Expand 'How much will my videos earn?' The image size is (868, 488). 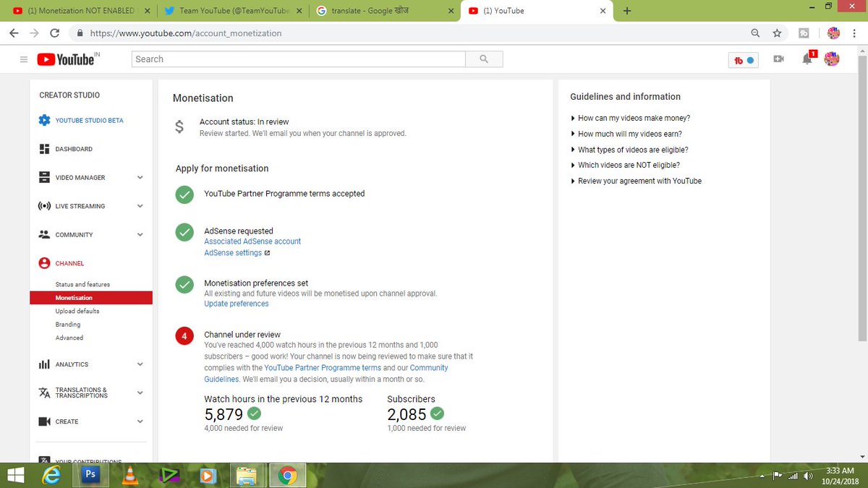point(626,134)
